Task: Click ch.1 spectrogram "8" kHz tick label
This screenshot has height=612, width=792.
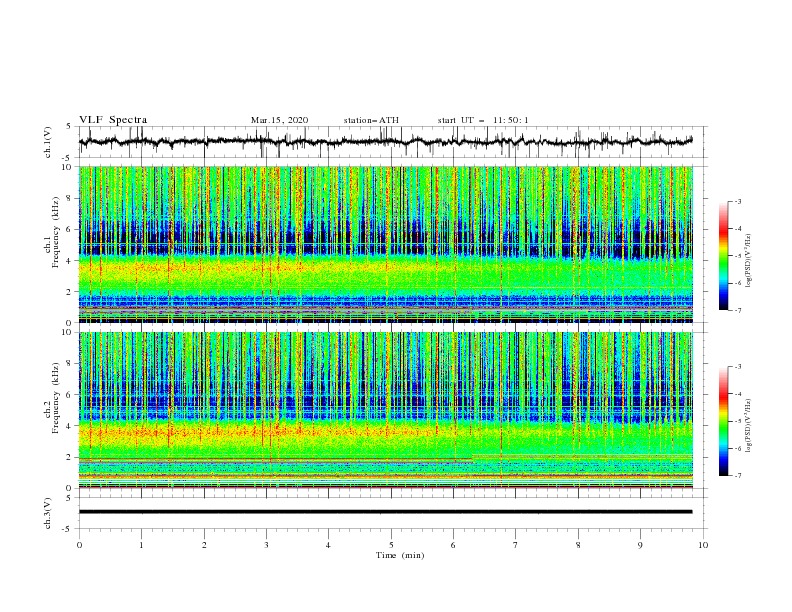Action: 70,198
